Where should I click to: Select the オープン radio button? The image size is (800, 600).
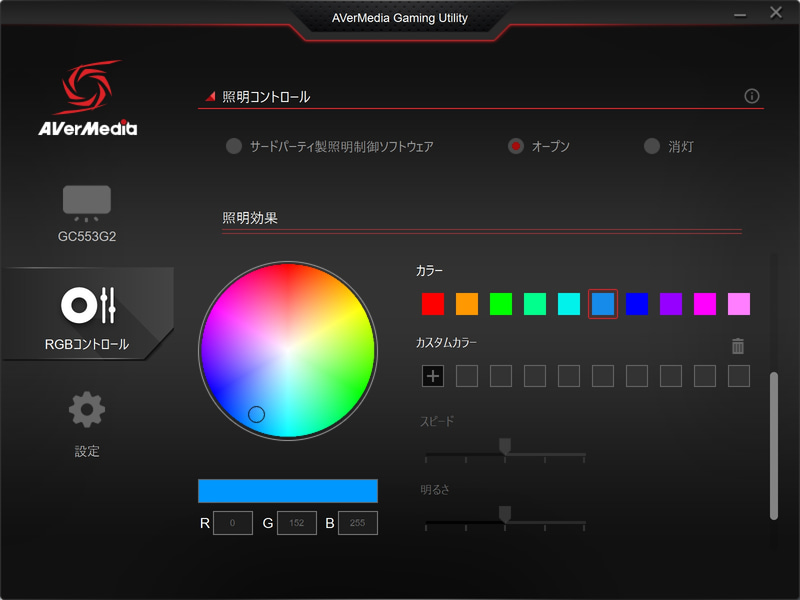tap(515, 145)
